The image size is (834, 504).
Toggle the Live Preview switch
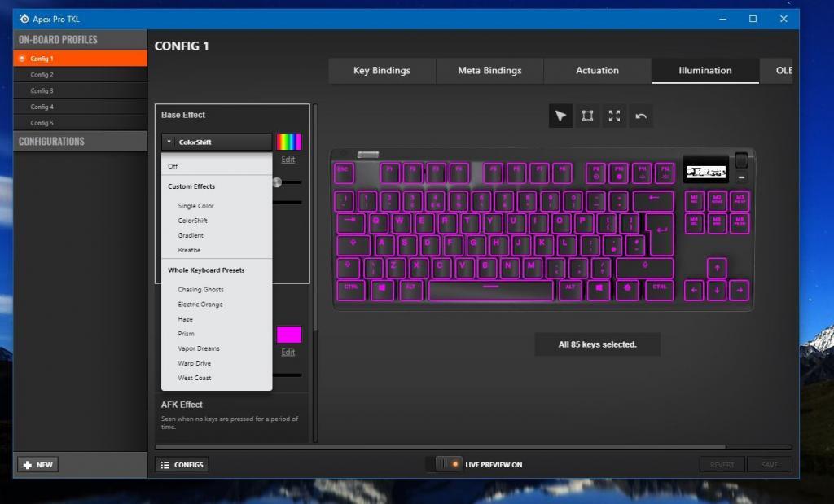(448, 464)
